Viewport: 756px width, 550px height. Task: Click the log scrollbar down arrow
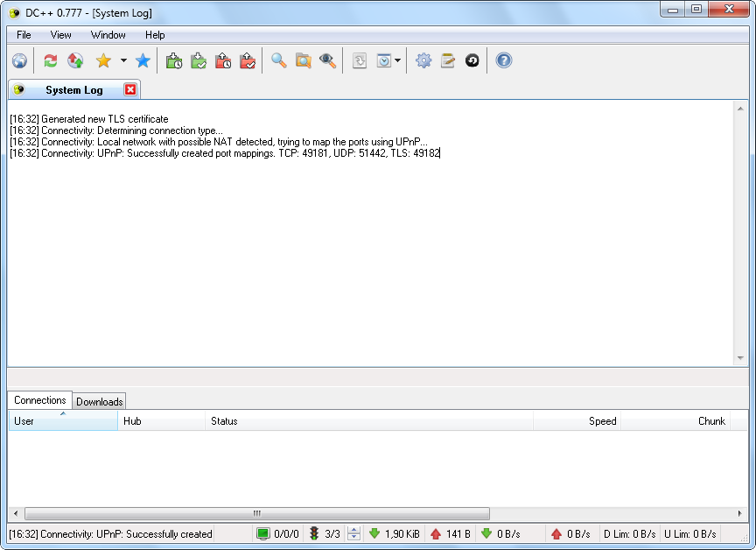(x=740, y=358)
